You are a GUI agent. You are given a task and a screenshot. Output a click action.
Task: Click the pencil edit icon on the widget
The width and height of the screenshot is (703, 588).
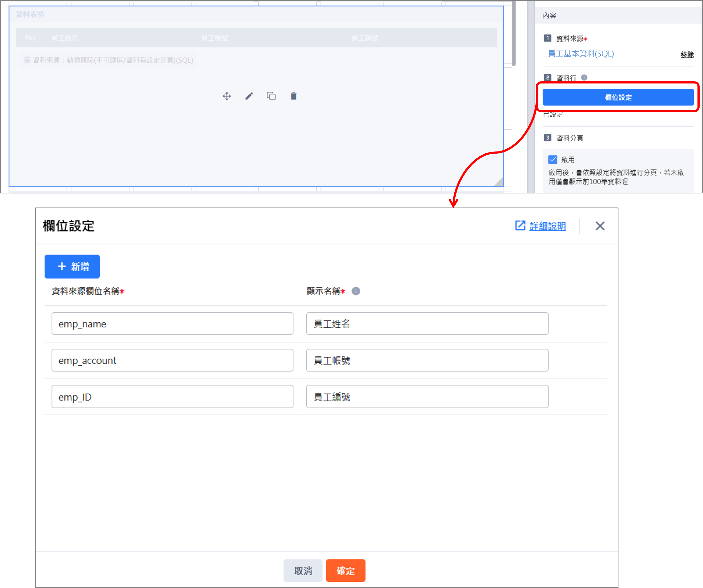(249, 96)
